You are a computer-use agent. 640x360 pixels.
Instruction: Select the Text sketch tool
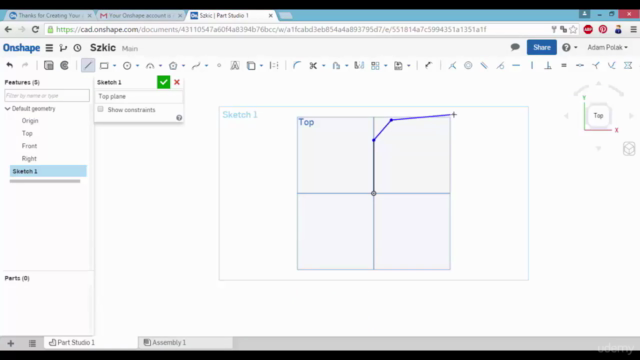(x=235, y=65)
